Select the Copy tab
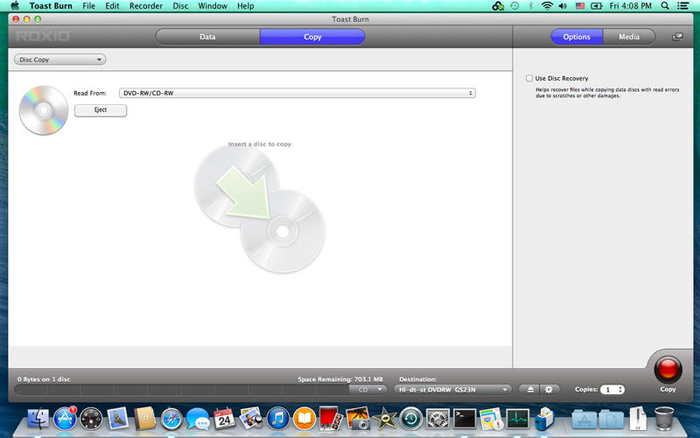 tap(312, 37)
